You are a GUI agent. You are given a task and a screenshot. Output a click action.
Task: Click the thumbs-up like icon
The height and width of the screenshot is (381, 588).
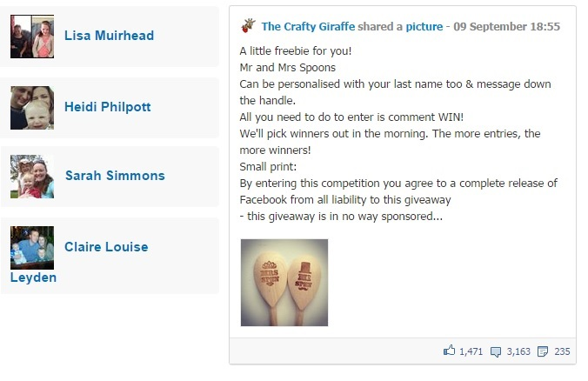(450, 351)
